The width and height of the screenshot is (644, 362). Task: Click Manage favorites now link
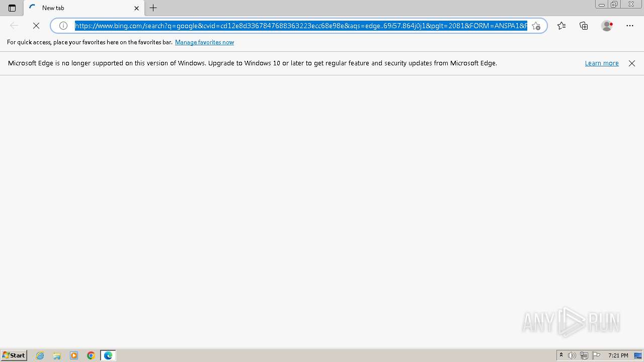pyautogui.click(x=204, y=42)
